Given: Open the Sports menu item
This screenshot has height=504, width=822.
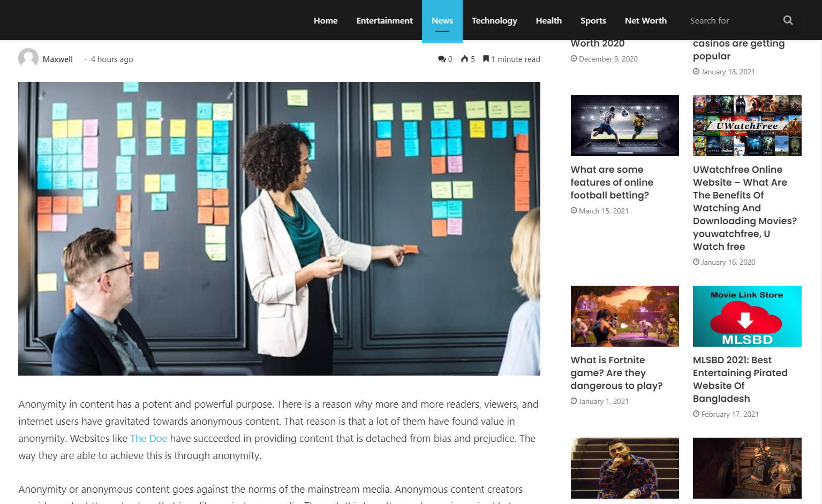Looking at the screenshot, I should tap(593, 20).
